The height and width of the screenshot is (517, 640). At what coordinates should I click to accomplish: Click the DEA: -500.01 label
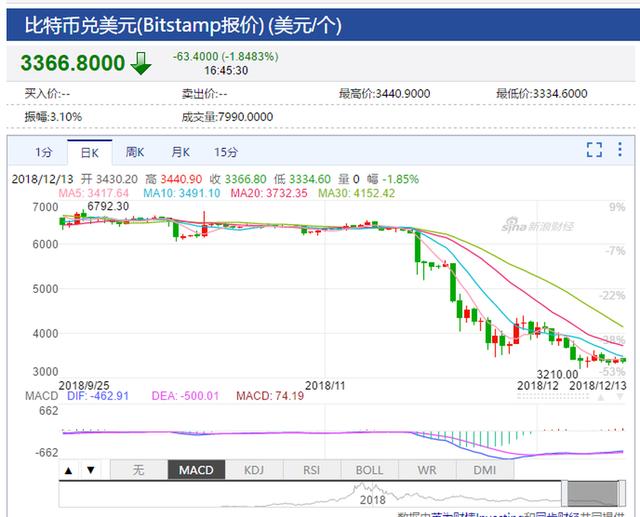185,396
